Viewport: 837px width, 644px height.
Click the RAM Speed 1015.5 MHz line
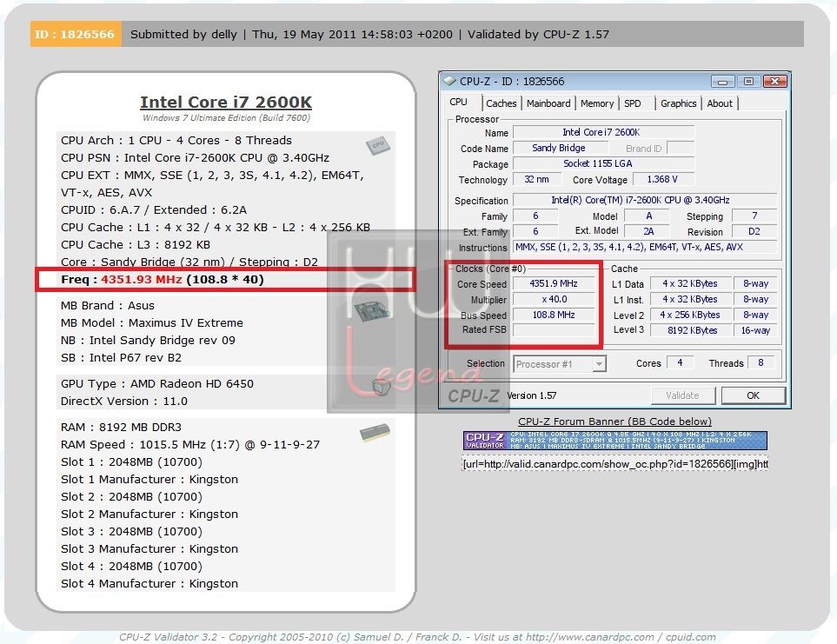[190, 444]
